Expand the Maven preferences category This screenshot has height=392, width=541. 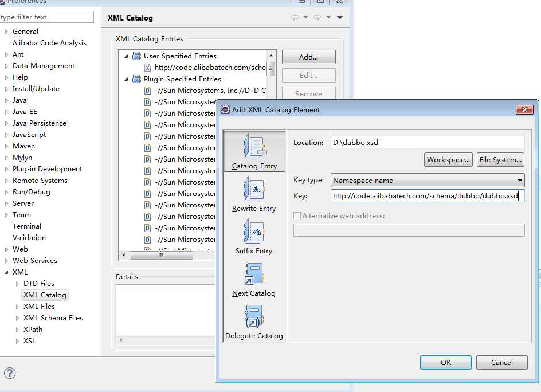[6, 146]
